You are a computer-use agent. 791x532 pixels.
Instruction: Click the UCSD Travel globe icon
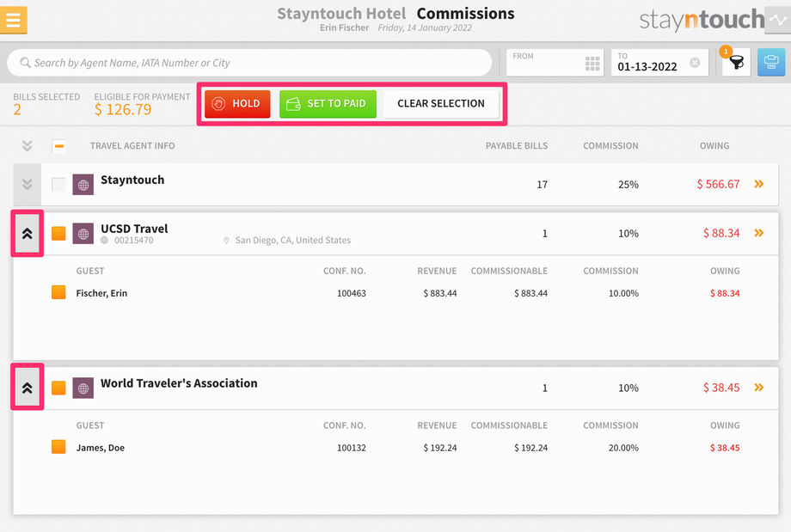(83, 234)
